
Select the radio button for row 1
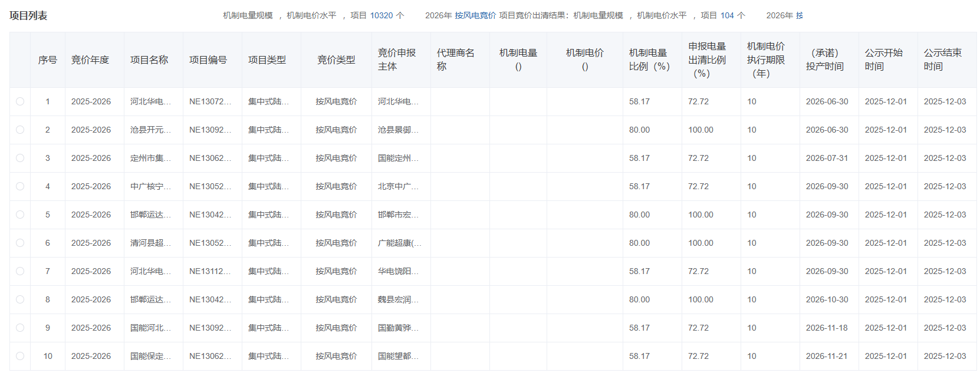pyautogui.click(x=20, y=101)
